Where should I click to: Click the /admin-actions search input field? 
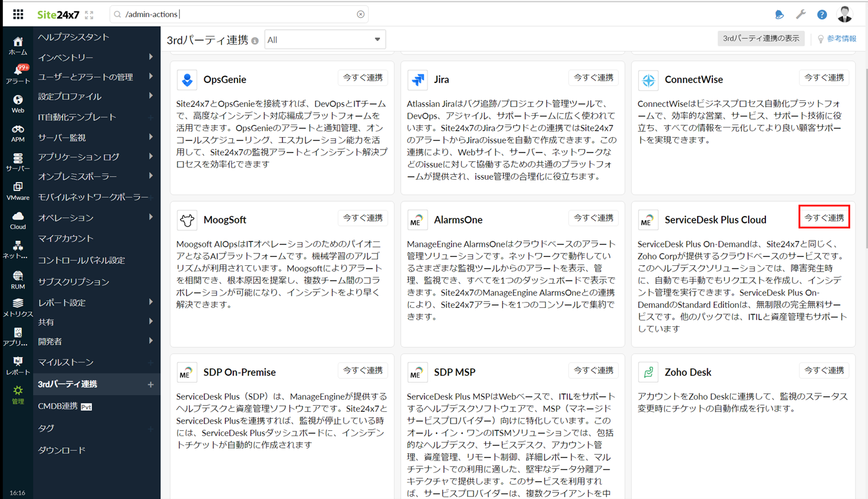click(237, 14)
